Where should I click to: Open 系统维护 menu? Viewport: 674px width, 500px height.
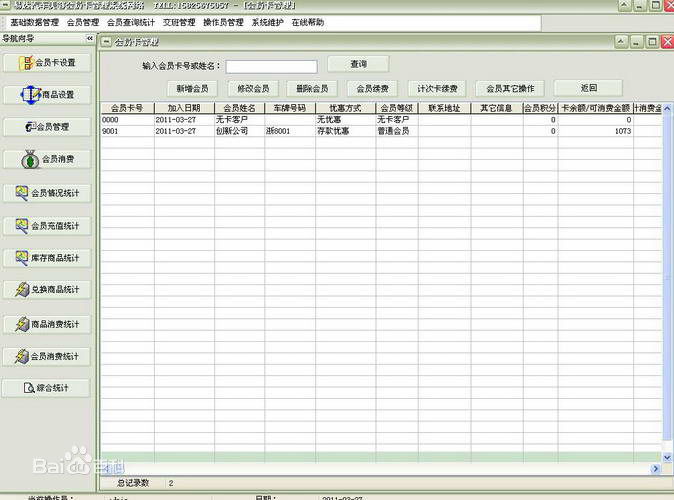(x=267, y=22)
